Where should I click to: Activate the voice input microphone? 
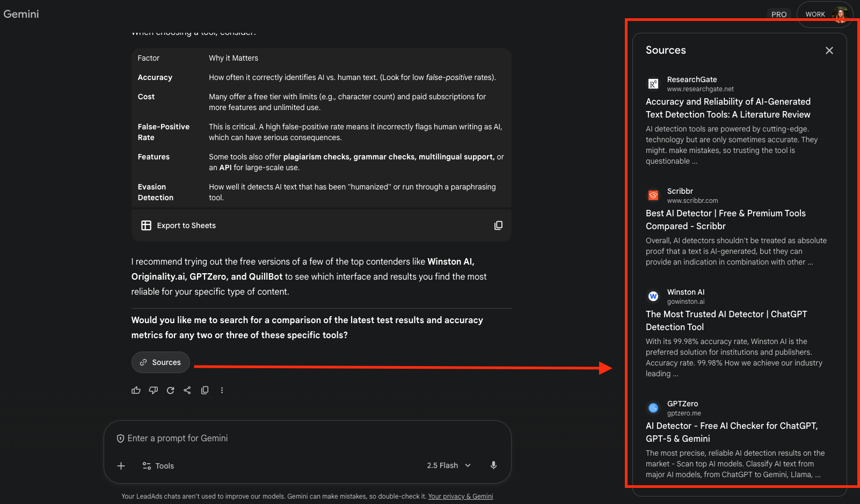(x=493, y=465)
